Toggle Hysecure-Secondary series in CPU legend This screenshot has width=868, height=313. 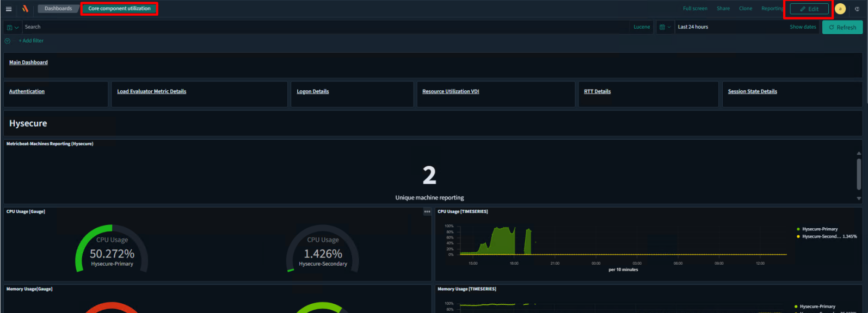pyautogui.click(x=821, y=236)
